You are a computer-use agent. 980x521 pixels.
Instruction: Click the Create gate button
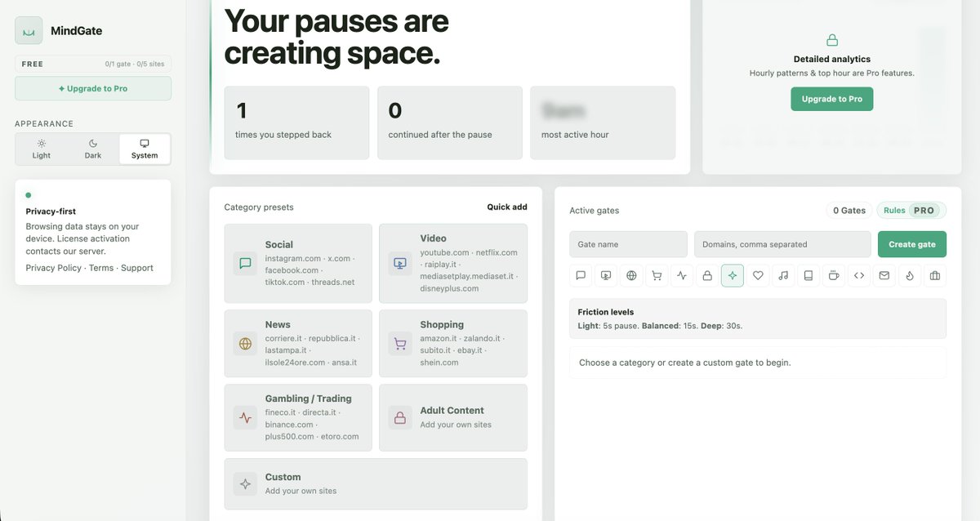click(912, 244)
